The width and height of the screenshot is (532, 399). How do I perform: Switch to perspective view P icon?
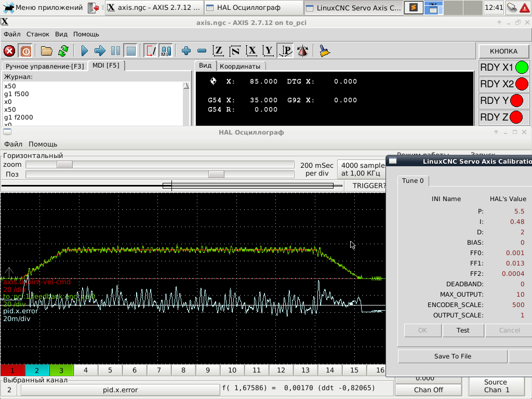(x=285, y=51)
